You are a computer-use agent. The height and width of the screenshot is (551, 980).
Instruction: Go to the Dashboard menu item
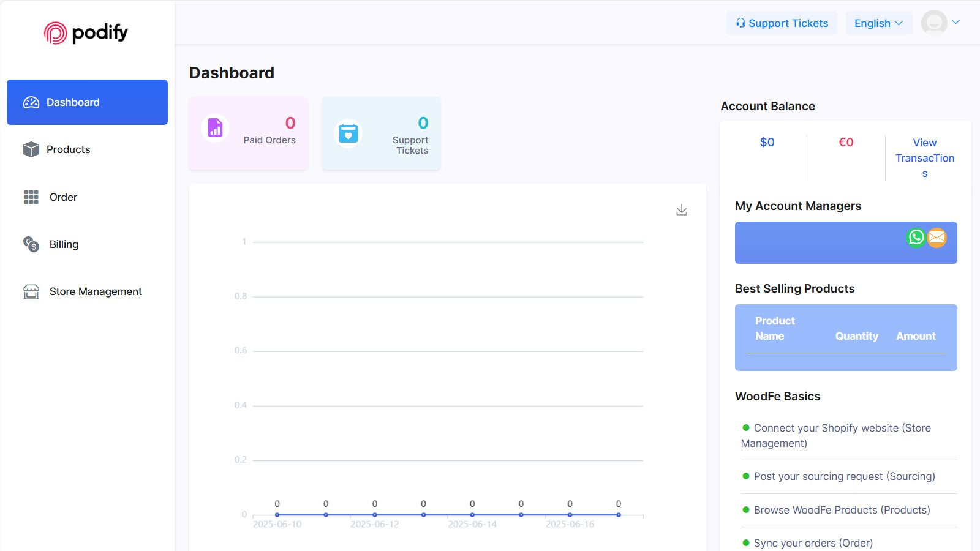tap(87, 102)
